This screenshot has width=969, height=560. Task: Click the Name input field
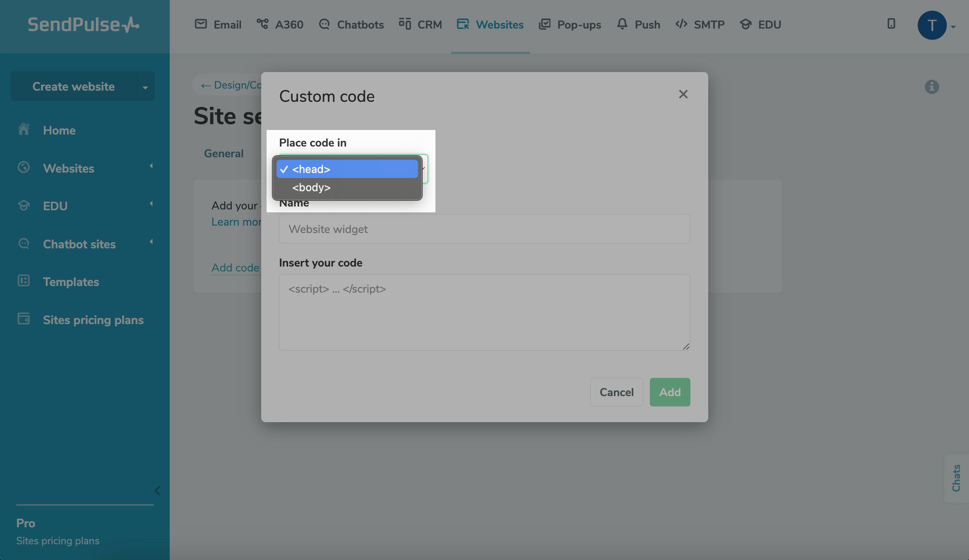tap(484, 229)
